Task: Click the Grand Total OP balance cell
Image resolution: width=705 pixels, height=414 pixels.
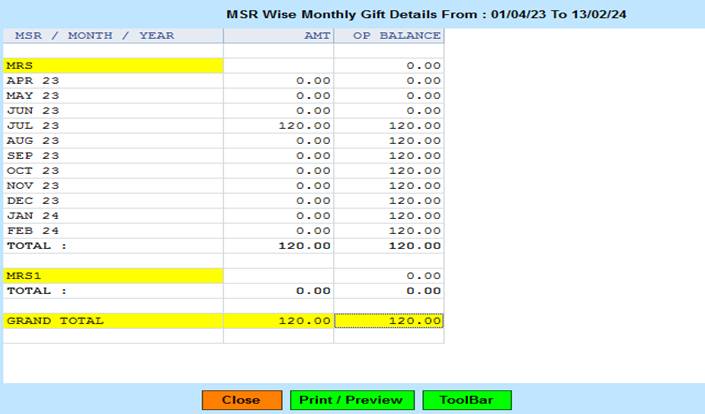Action: click(388, 321)
